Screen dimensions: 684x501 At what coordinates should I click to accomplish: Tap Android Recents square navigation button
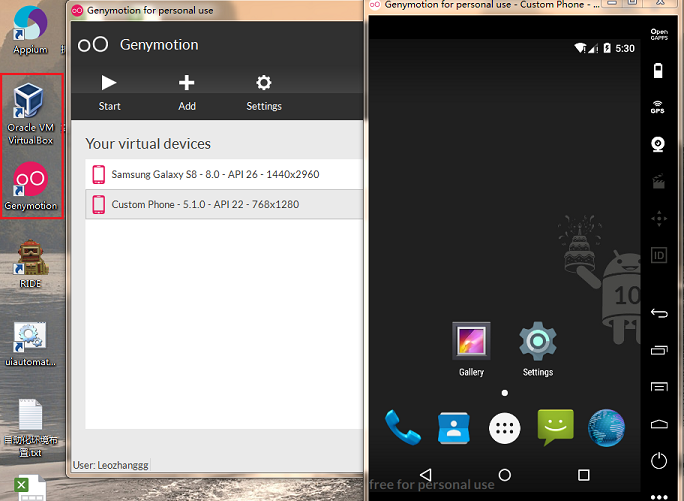pyautogui.click(x=584, y=475)
